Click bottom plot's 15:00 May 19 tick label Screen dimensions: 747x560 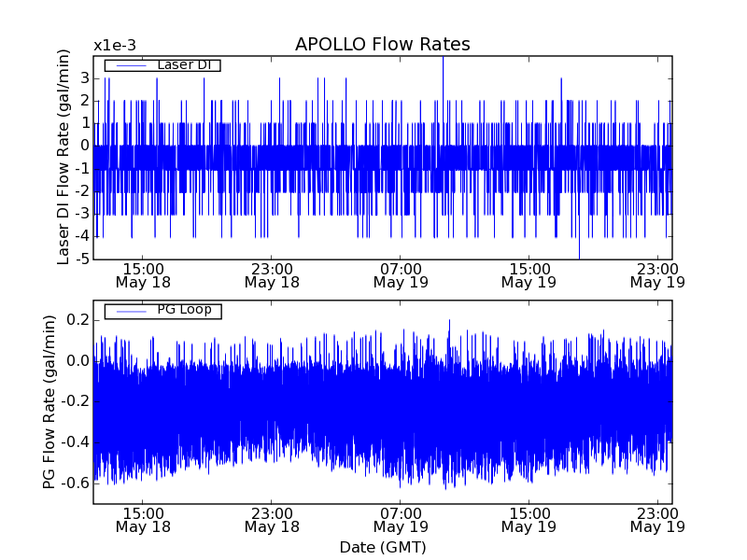(529, 519)
